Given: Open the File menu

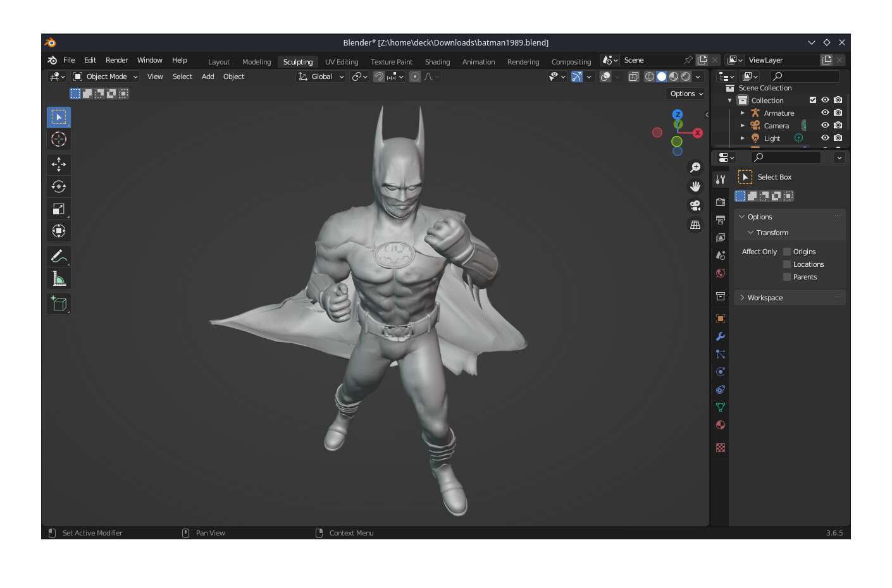Looking at the screenshot, I should [69, 60].
